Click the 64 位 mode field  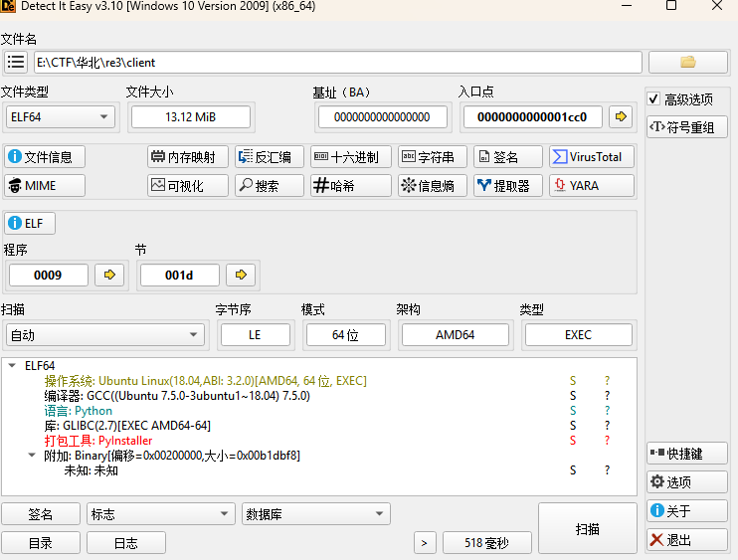[x=346, y=335]
